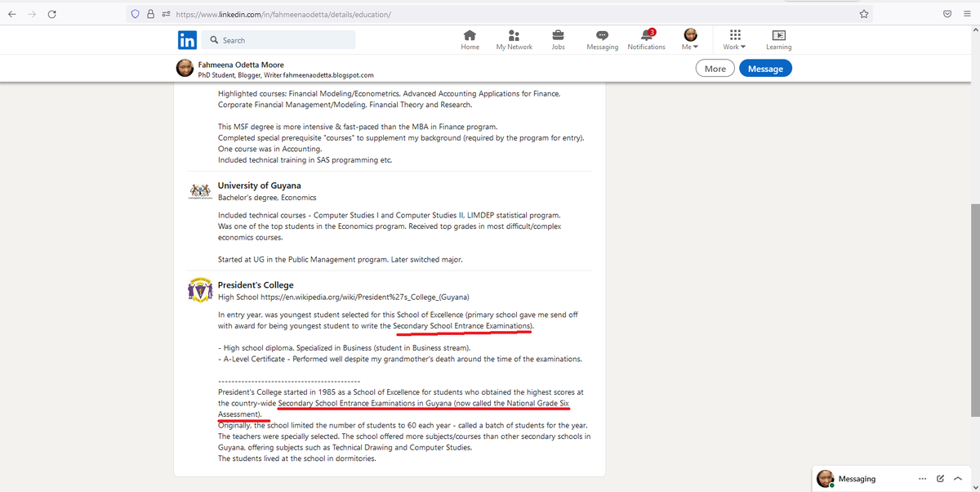Click the padlock site security icon
The height and width of the screenshot is (492, 980).
(x=151, y=14)
